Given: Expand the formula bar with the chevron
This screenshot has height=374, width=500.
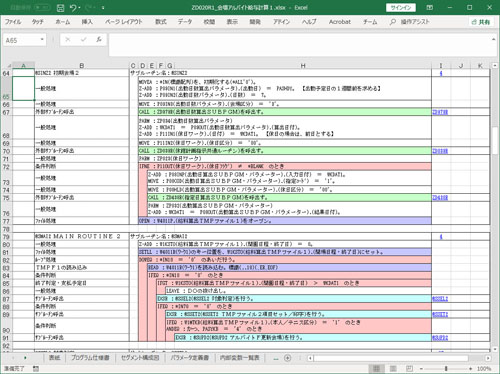Looking at the screenshot, I should 493,39.
